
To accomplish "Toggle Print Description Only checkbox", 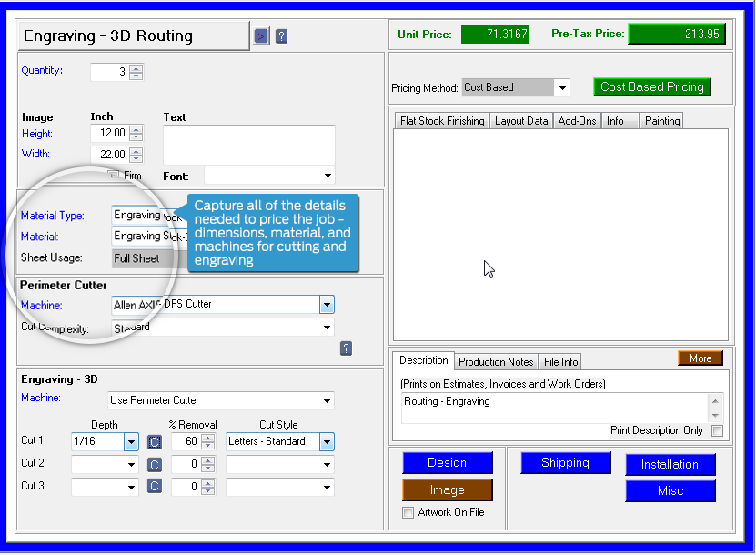I will [717, 430].
